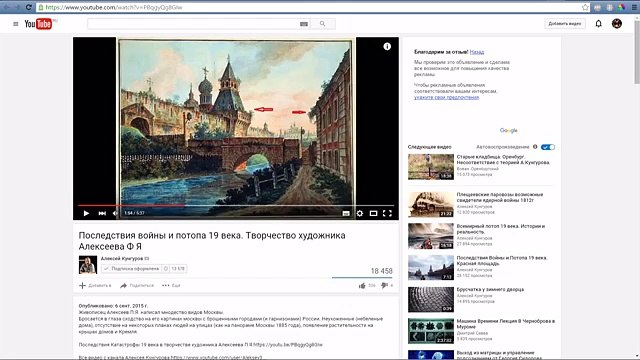The height and width of the screenshot is (360, 640).
Task: Seek on the red video progress bar
Action: pos(236,205)
